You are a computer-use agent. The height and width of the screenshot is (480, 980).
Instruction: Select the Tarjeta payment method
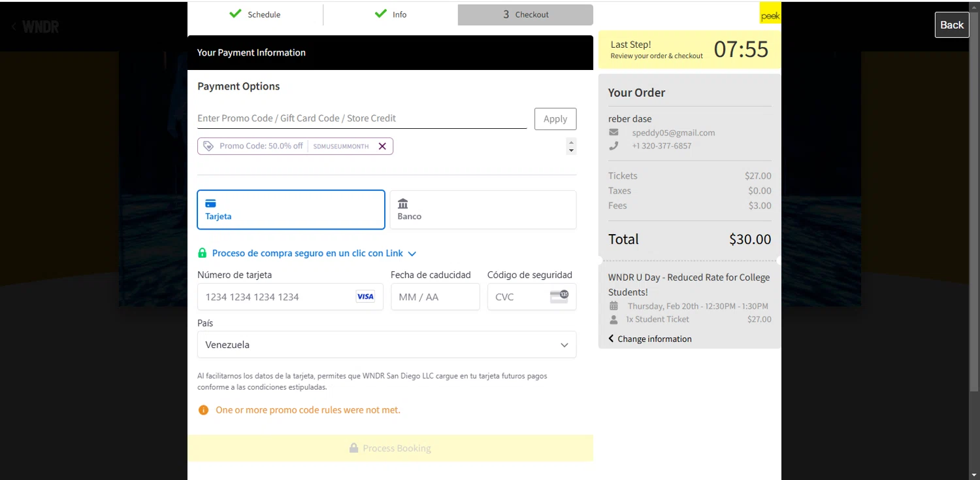(x=291, y=209)
